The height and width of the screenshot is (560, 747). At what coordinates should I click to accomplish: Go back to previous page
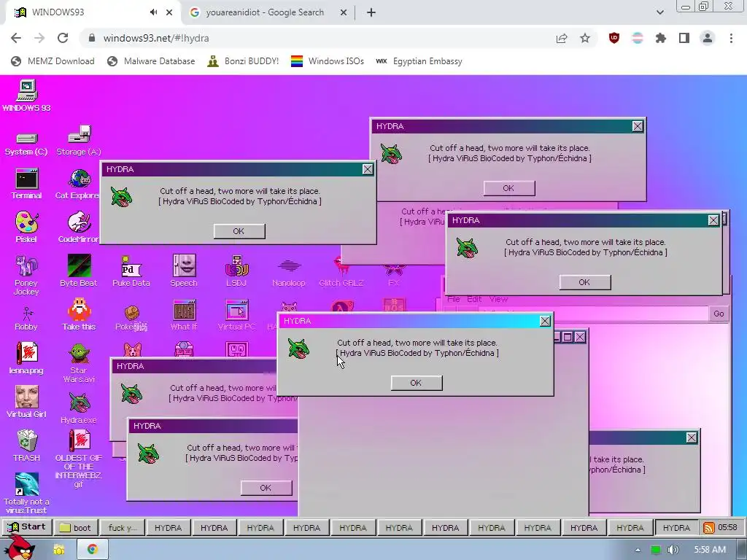(16, 38)
